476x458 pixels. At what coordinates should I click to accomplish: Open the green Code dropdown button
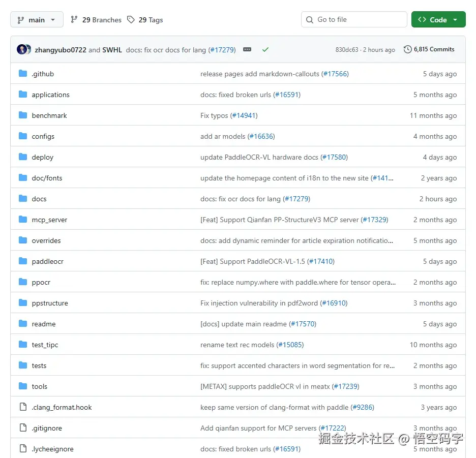[438, 19]
